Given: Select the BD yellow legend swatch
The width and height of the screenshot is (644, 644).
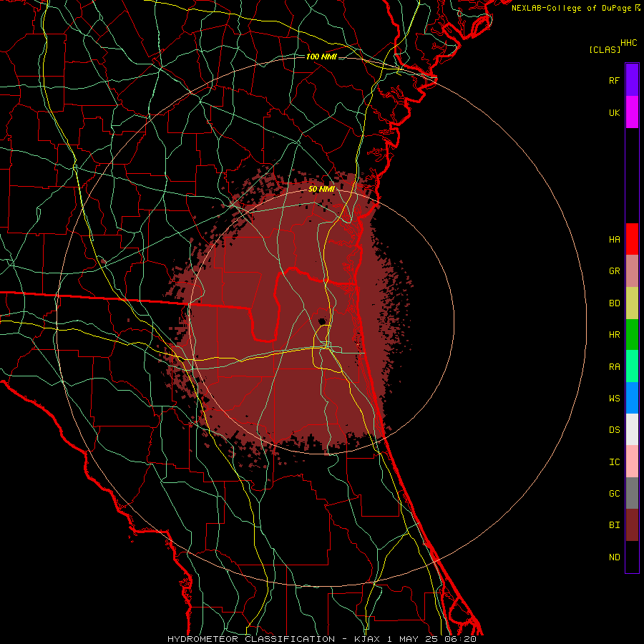Looking at the screenshot, I should click(x=632, y=303).
